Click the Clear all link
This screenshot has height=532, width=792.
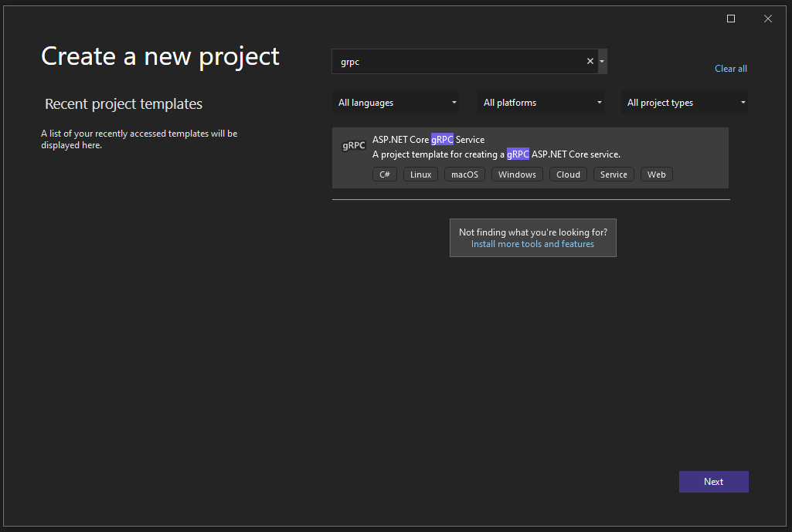(730, 69)
